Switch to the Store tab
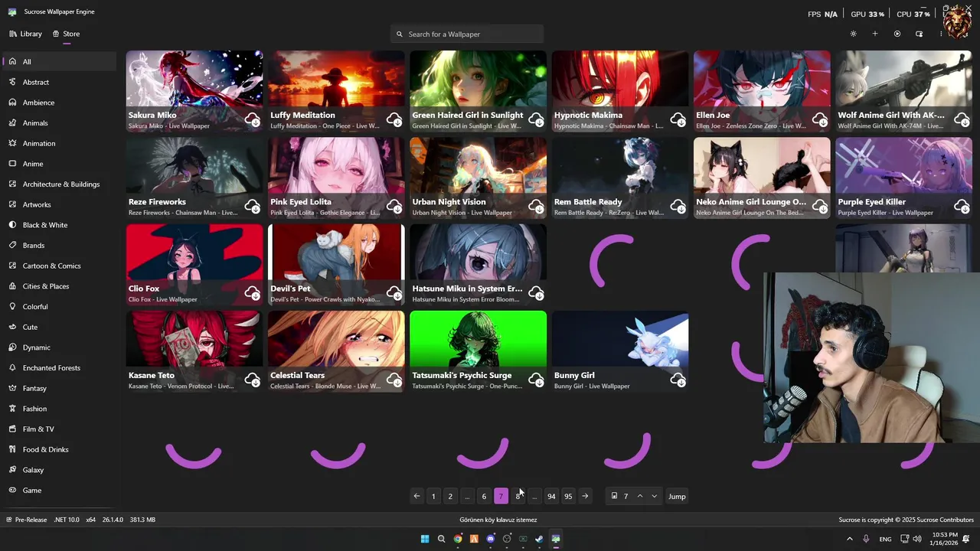Image resolution: width=980 pixels, height=551 pixels. [66, 34]
